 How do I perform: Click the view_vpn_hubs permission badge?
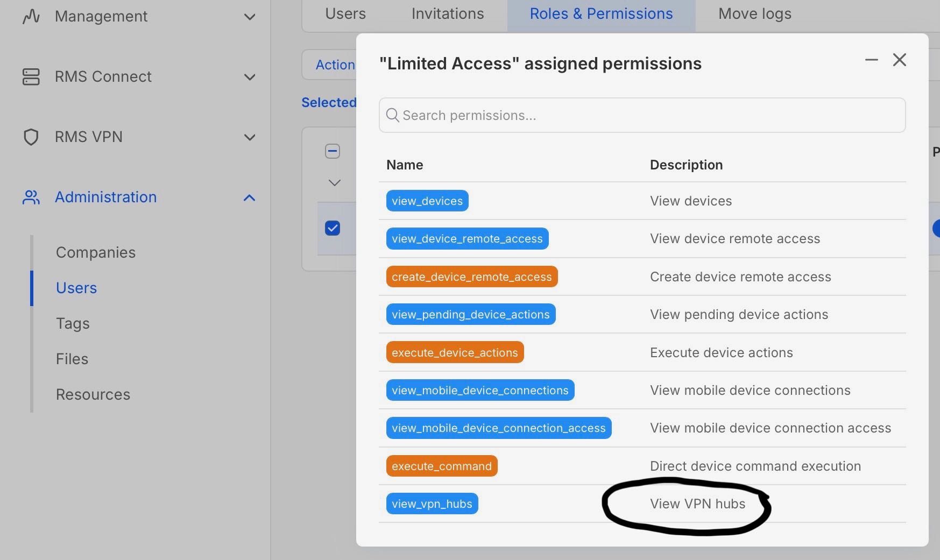(x=432, y=504)
